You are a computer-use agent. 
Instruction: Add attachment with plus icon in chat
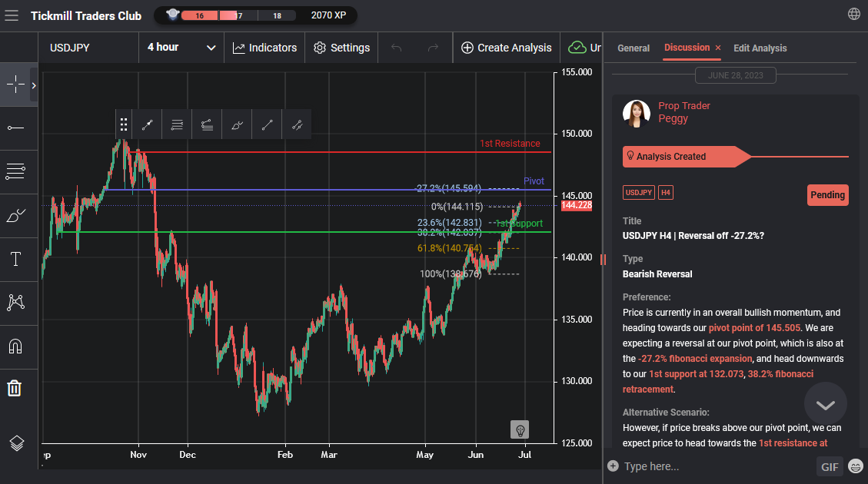pos(613,466)
